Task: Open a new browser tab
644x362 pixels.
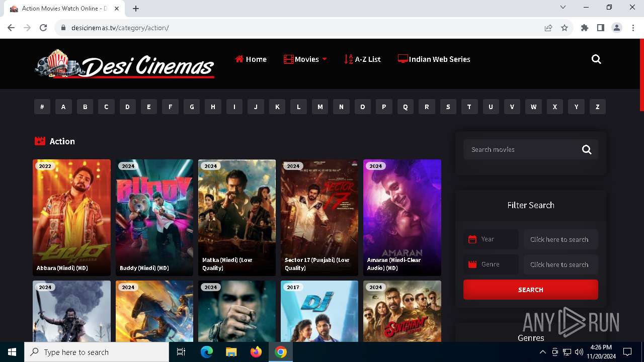Action: 136,9
